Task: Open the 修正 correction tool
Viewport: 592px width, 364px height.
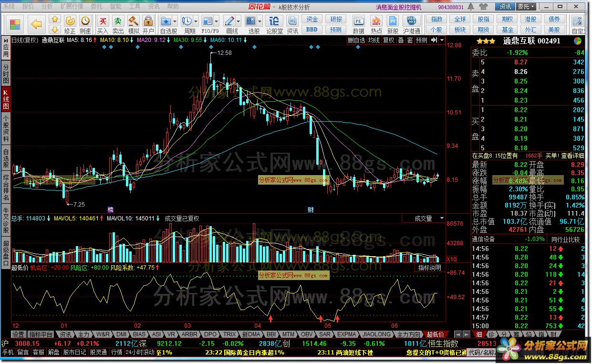Action: [70, 24]
